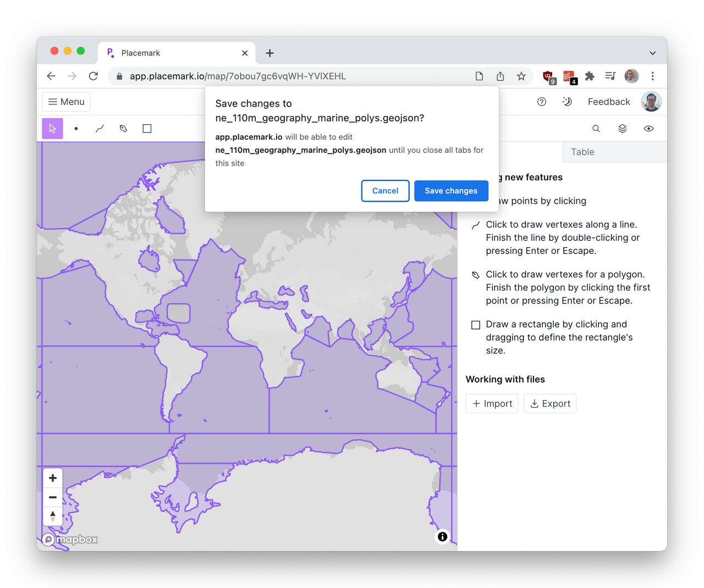704x588 pixels.
Task: Select the Polygon drawing tool
Action: pos(123,128)
